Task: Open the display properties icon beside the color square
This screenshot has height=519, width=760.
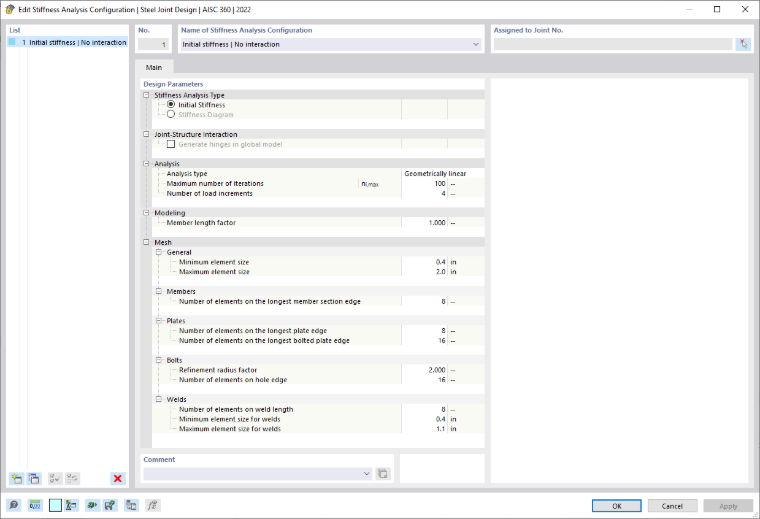Action: (x=71, y=505)
